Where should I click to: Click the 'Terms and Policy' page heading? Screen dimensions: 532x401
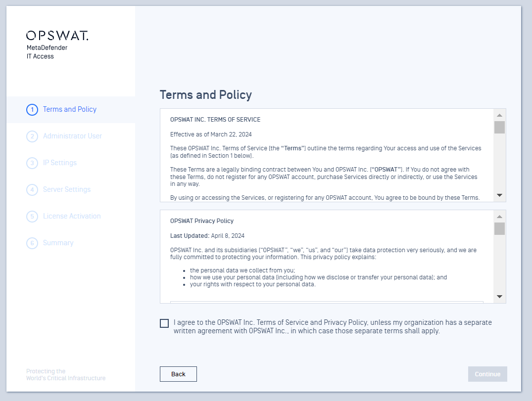click(x=205, y=95)
